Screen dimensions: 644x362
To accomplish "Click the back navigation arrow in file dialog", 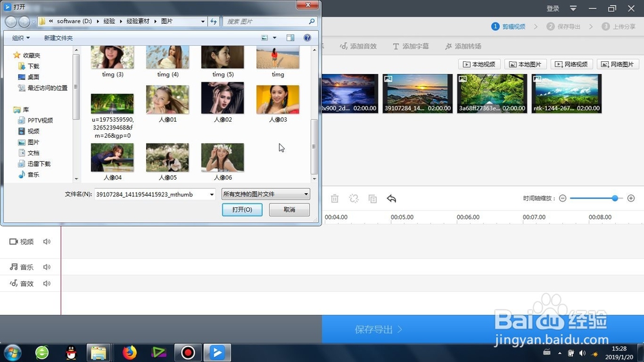I will tap(11, 21).
